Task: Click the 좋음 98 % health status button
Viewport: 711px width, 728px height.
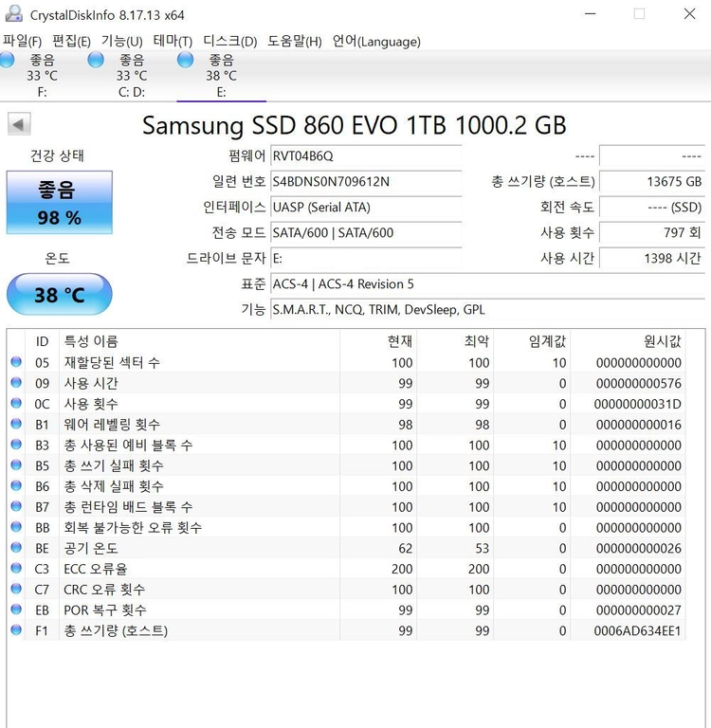Action: tap(60, 203)
